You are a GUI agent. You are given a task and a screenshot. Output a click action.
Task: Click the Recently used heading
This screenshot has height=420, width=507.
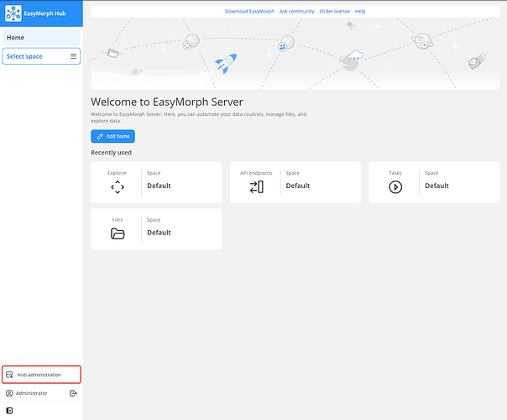click(111, 152)
